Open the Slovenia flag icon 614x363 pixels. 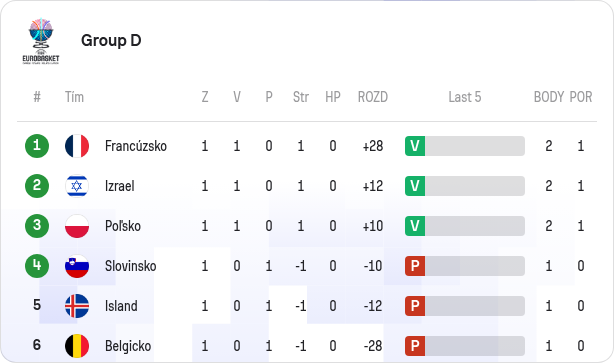tap(77, 266)
